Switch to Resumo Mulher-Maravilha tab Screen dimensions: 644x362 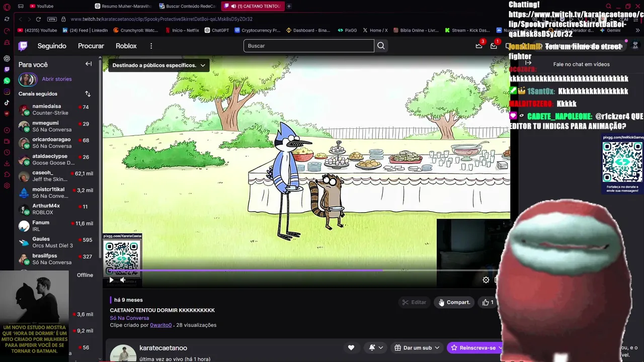123,6
